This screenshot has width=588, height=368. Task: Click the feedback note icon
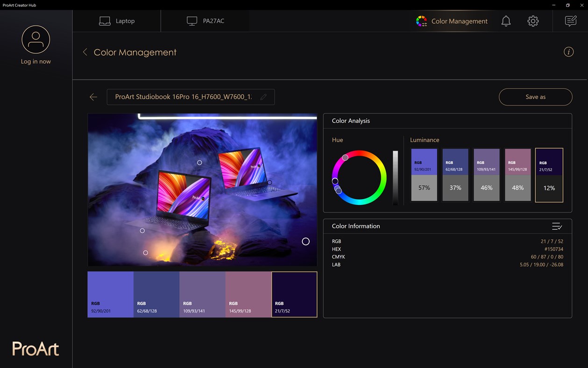(x=570, y=21)
